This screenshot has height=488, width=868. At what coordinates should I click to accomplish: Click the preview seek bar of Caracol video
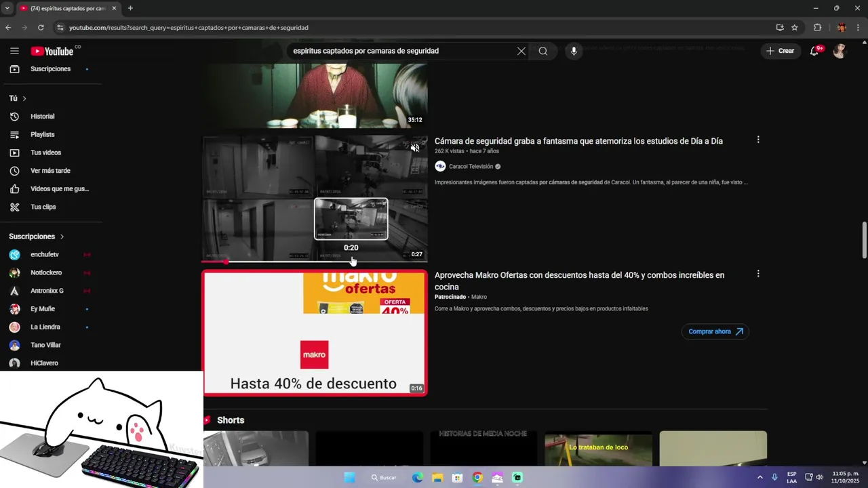point(315,261)
